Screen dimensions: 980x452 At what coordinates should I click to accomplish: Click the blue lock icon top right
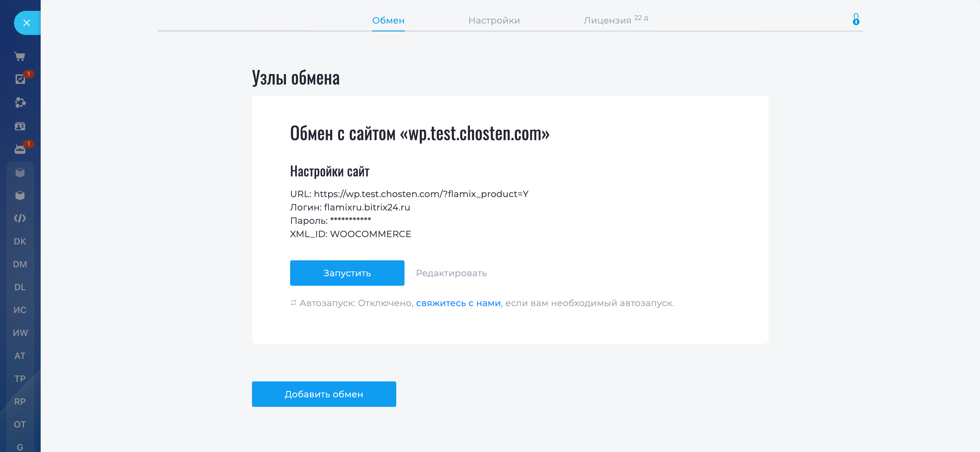[x=856, y=19]
